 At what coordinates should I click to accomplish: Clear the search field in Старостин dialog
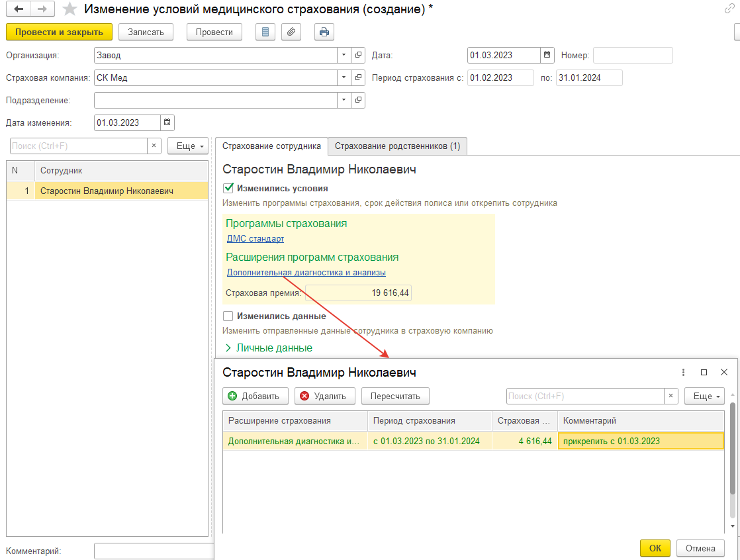tap(671, 397)
